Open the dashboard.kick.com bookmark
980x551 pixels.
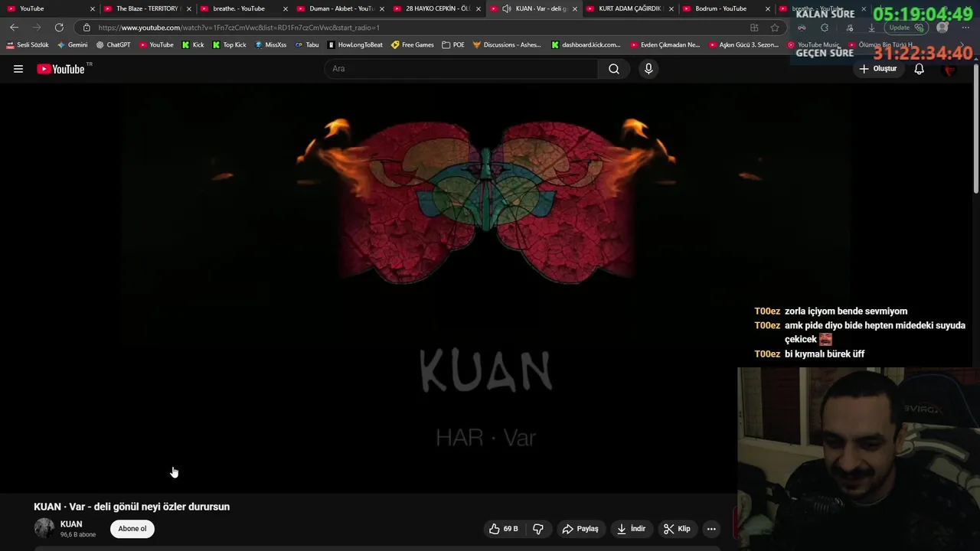(586, 45)
